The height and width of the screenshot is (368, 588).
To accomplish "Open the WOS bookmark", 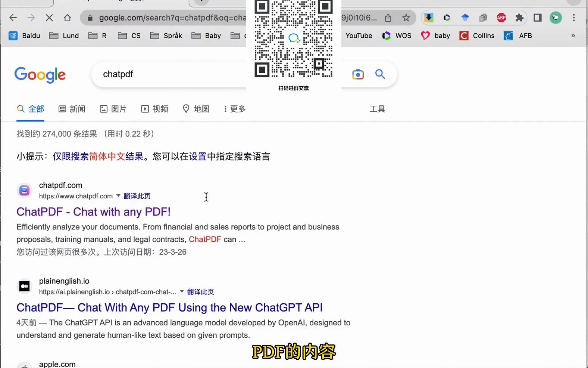I will pos(397,35).
